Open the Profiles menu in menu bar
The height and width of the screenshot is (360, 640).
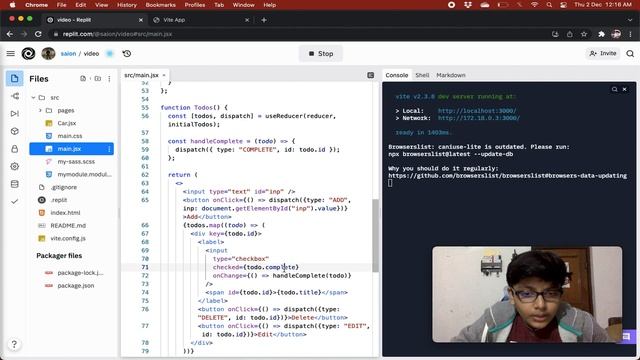[195, 5]
